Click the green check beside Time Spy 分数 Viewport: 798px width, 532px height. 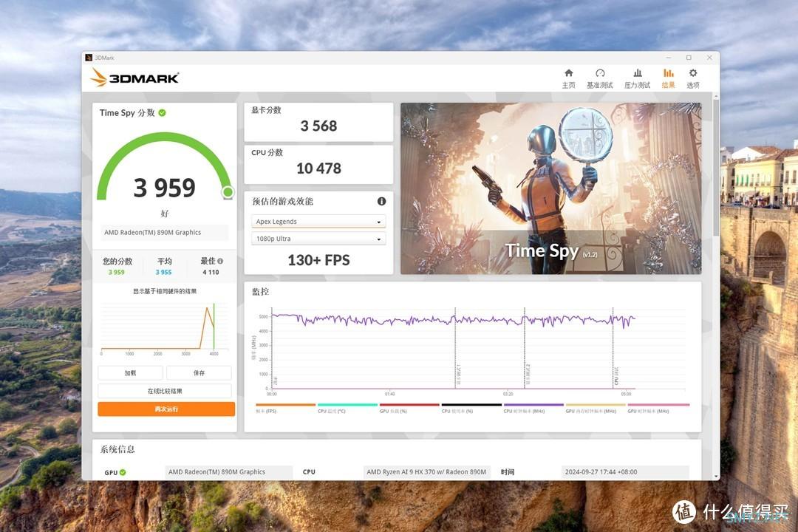click(163, 112)
